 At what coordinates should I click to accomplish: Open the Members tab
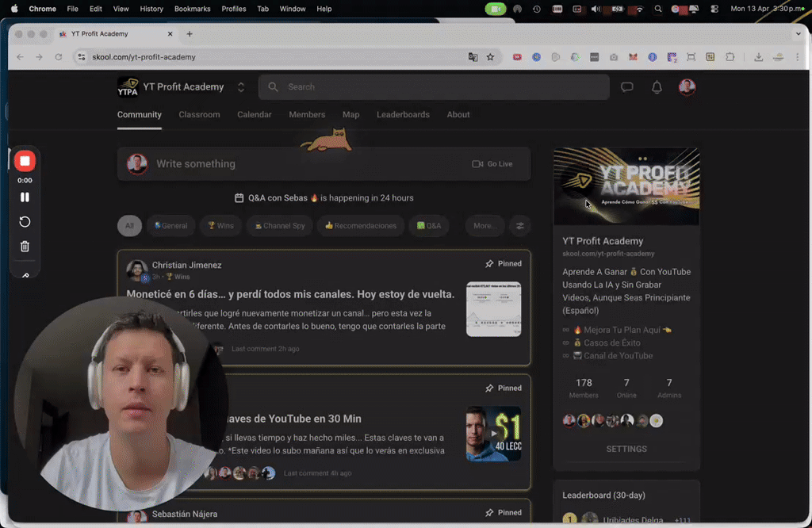307,115
